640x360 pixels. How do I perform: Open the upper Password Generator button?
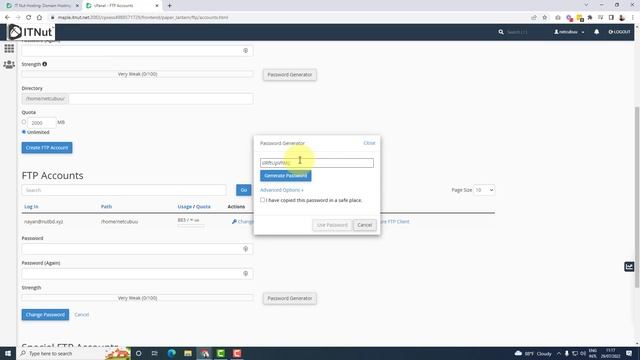tap(290, 75)
